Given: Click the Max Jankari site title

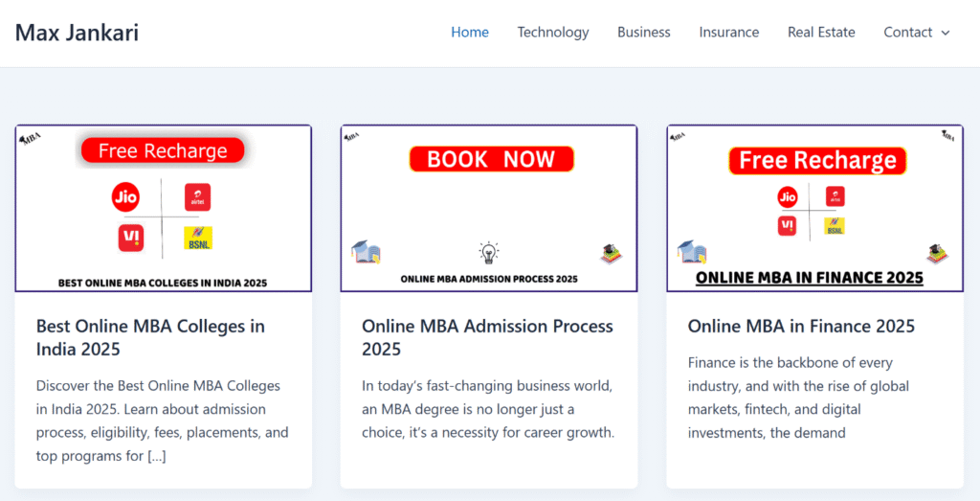Looking at the screenshot, I should click(77, 33).
